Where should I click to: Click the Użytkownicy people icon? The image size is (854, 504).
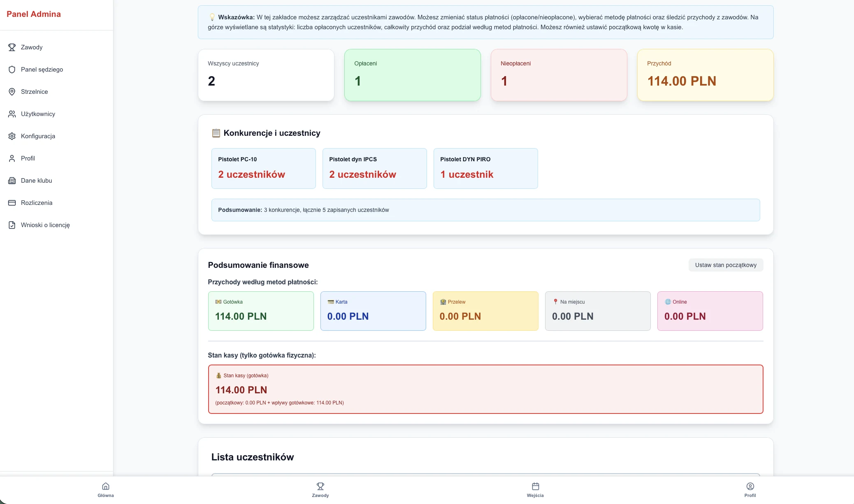point(12,114)
